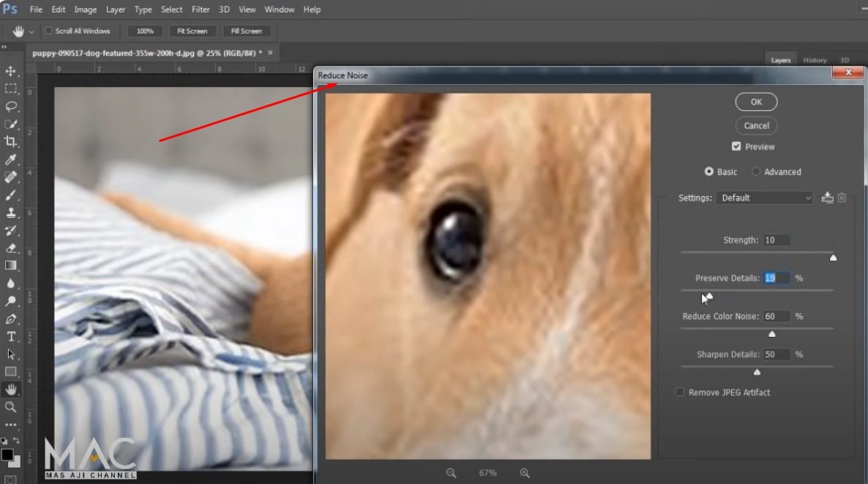Select the Move tool

(10, 71)
